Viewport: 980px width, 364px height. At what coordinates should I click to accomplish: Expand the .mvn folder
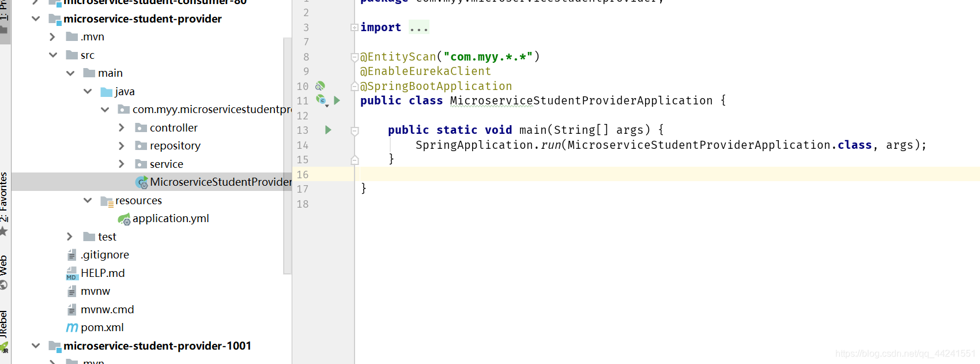tap(52, 36)
